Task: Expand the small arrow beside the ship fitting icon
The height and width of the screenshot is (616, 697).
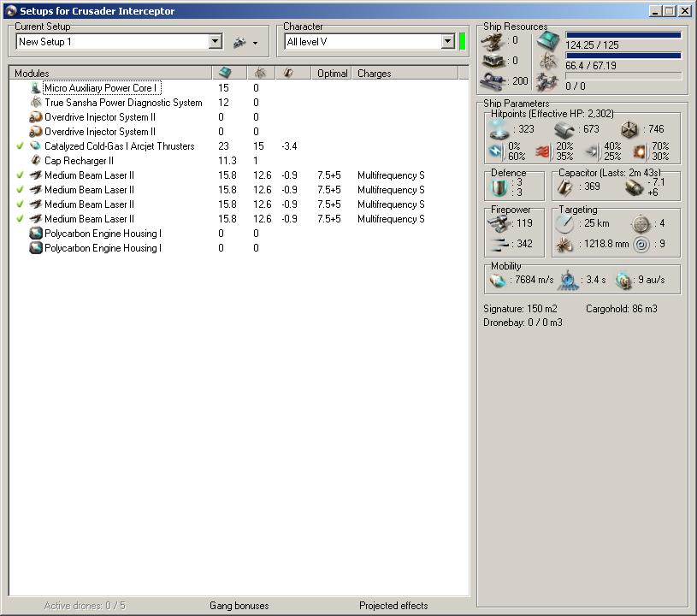Action: 255,43
